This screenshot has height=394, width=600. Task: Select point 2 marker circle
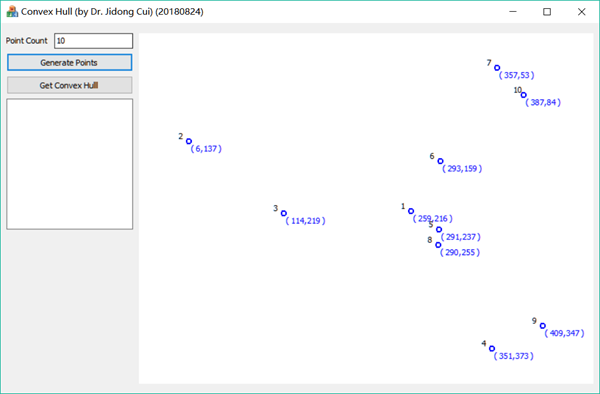pyautogui.click(x=189, y=141)
